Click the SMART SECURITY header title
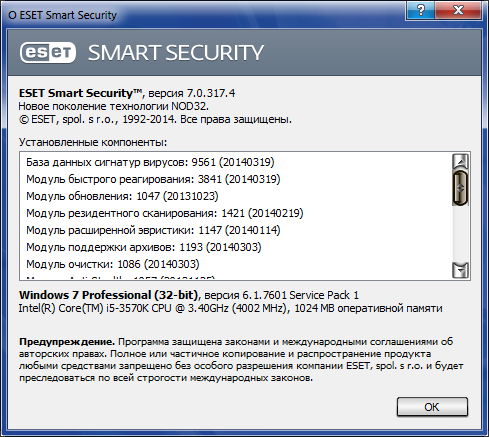 point(176,53)
